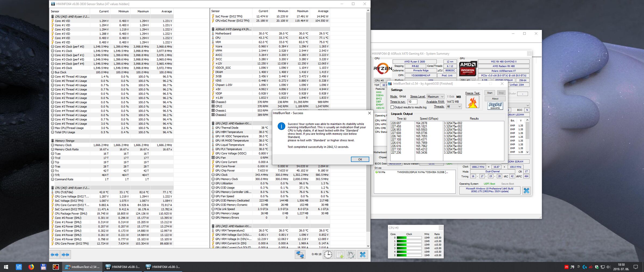The image size is (644, 272).
Task: Click the red temperature tray icon
Action: (x=566, y=267)
